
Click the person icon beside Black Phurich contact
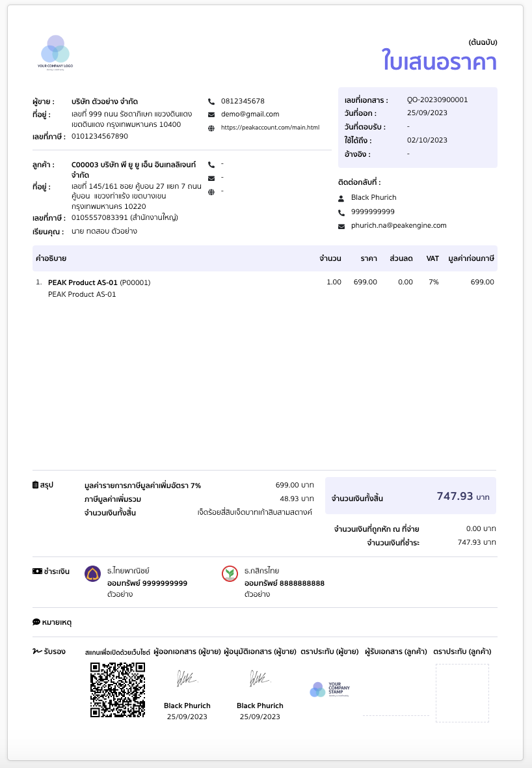click(x=341, y=198)
